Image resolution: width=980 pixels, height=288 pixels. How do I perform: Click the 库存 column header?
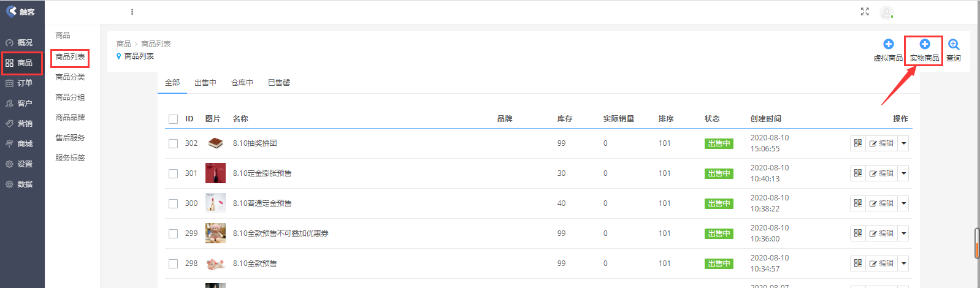tap(565, 118)
